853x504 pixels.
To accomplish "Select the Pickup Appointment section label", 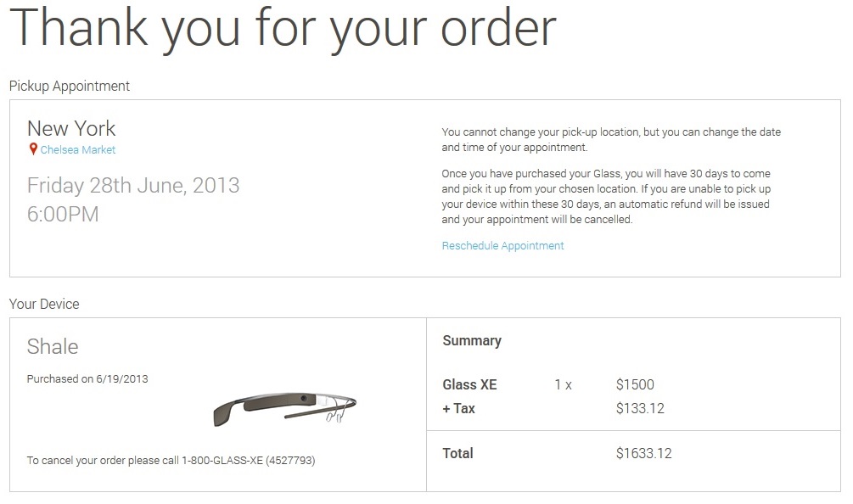I will (x=70, y=87).
